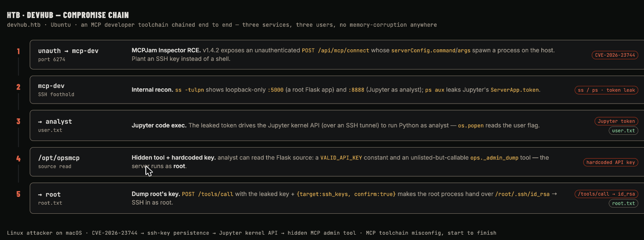Click the 'port 6274' subtitle
This screenshot has width=644, height=240.
click(x=52, y=60)
